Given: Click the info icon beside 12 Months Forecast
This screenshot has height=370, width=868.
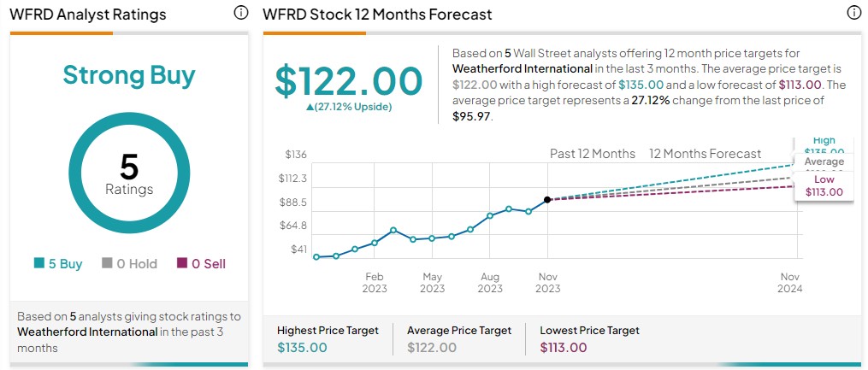Looking at the screenshot, I should pos(854,13).
